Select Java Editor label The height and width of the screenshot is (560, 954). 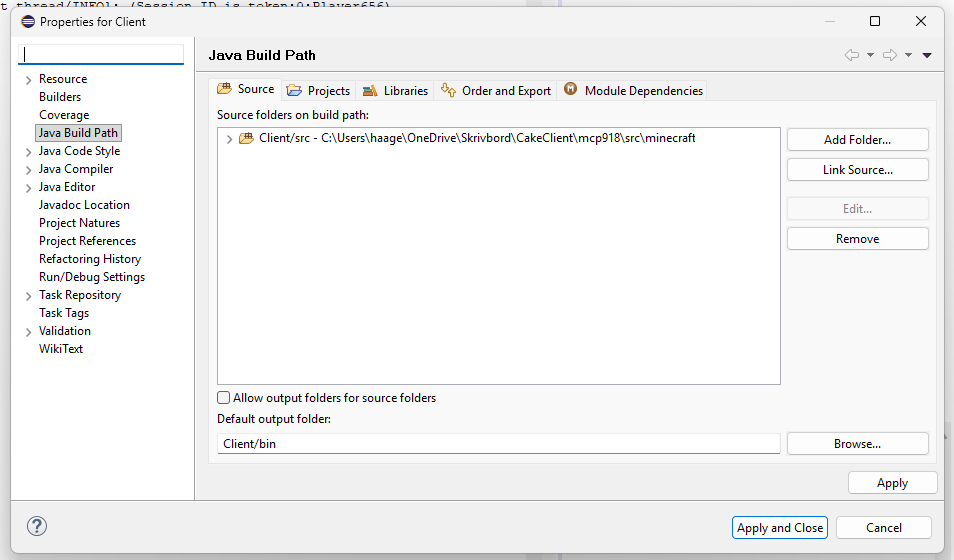(x=67, y=187)
